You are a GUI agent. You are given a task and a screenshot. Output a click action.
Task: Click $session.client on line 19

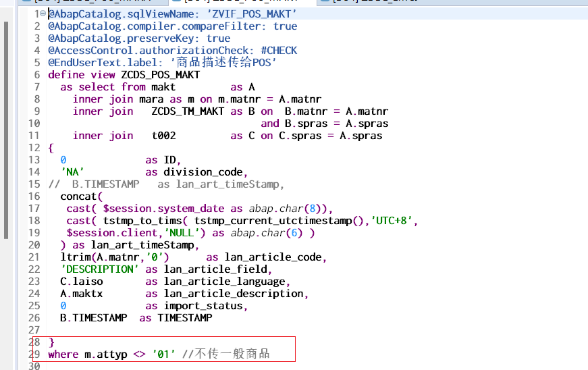112,233
